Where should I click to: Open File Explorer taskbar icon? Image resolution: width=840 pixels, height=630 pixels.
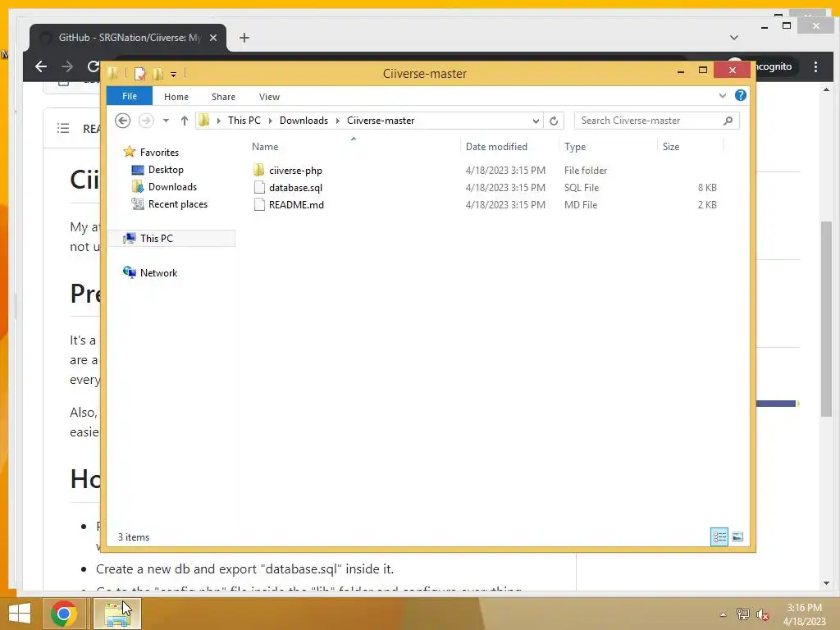click(117, 614)
